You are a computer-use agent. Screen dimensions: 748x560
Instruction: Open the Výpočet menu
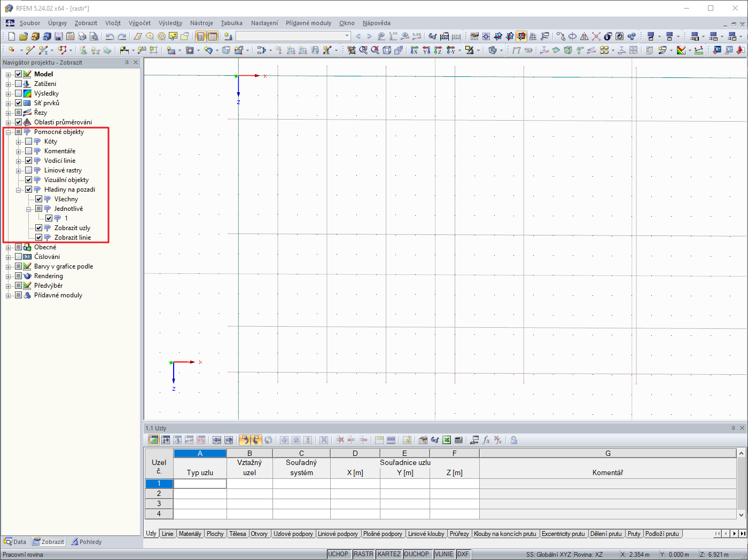coord(139,23)
